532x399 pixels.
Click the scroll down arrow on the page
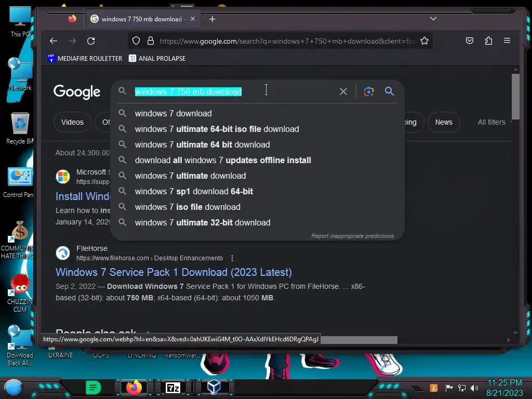pos(515,332)
